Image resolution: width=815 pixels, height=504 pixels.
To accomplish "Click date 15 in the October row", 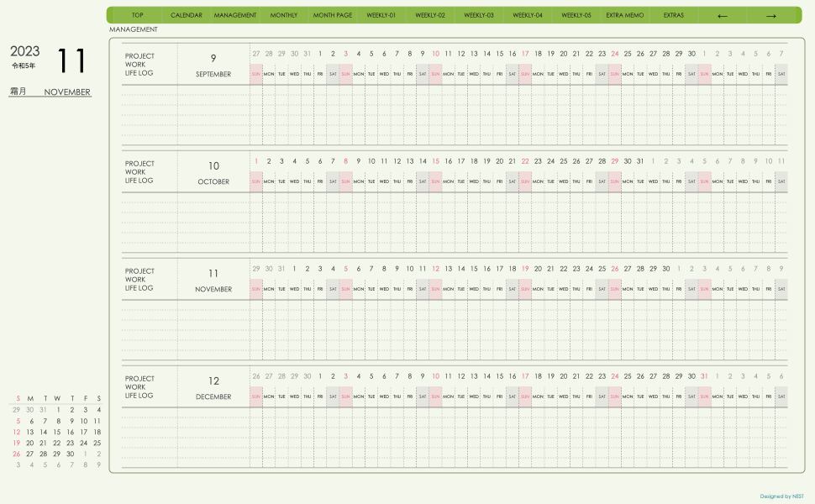I will point(435,161).
